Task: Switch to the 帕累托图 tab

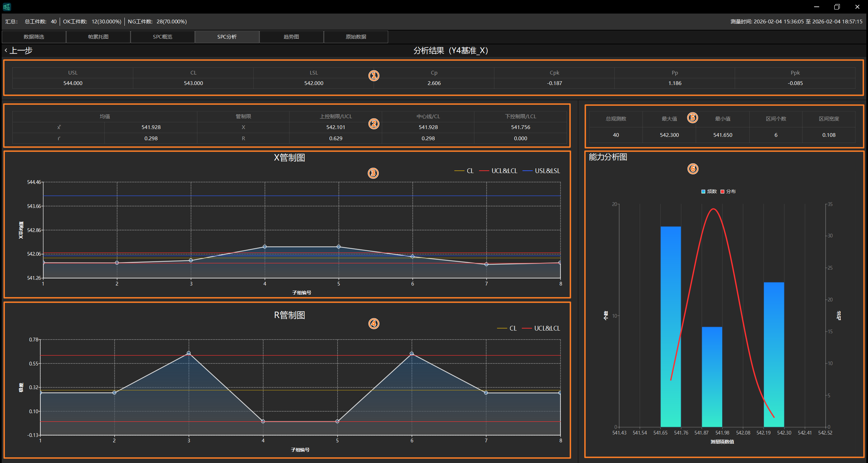Action: [98, 37]
